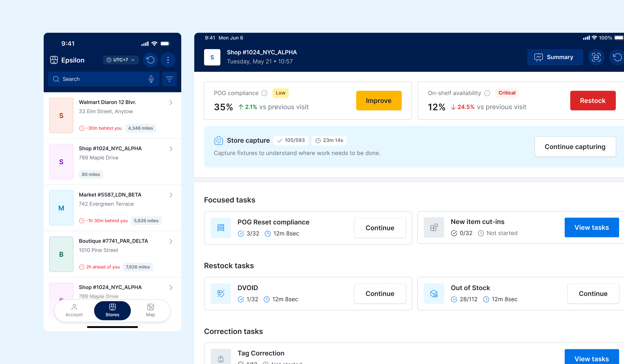Expand Market #5587_LDN_BETA chevron
The image size is (624, 364).
171,195
